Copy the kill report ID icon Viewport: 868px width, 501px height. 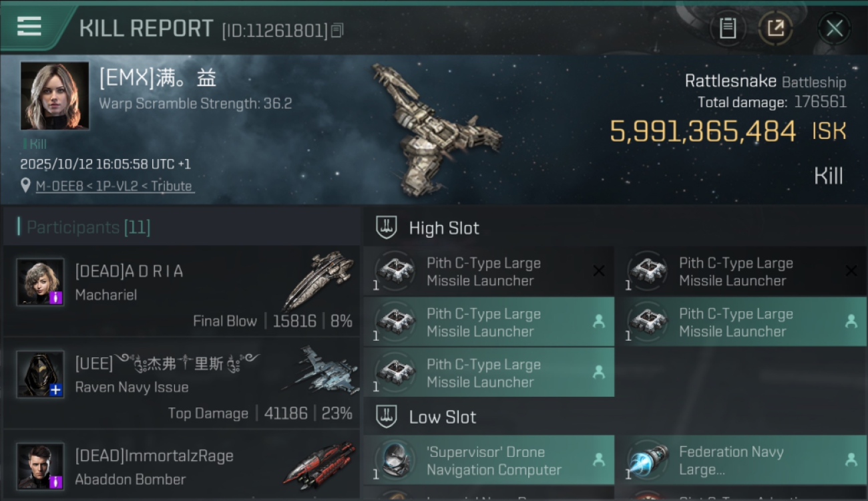click(337, 30)
